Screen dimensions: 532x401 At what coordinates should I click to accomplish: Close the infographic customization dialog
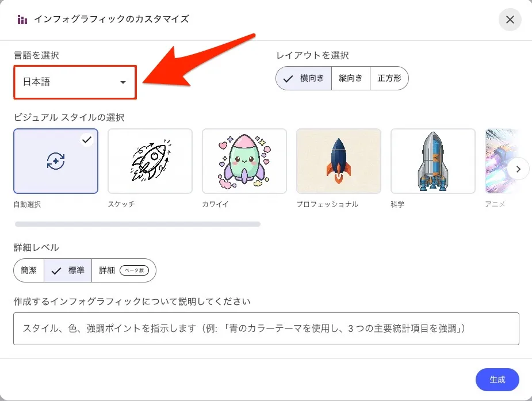tap(510, 20)
